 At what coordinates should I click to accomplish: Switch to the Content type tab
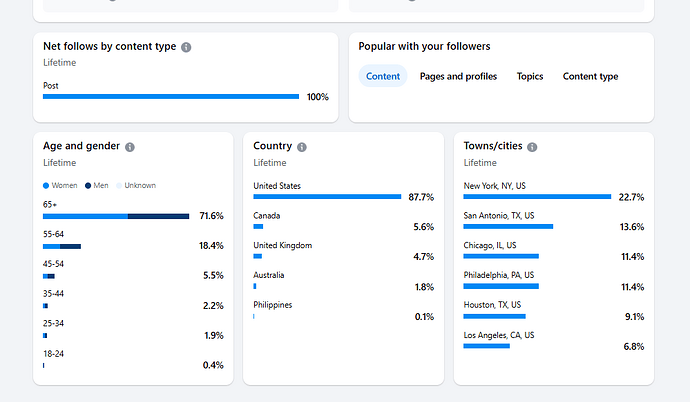(x=590, y=76)
